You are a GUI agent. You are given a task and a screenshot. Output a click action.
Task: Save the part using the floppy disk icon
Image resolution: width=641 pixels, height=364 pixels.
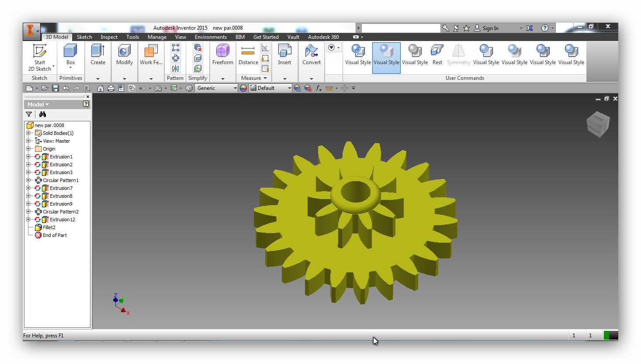pyautogui.click(x=55, y=88)
